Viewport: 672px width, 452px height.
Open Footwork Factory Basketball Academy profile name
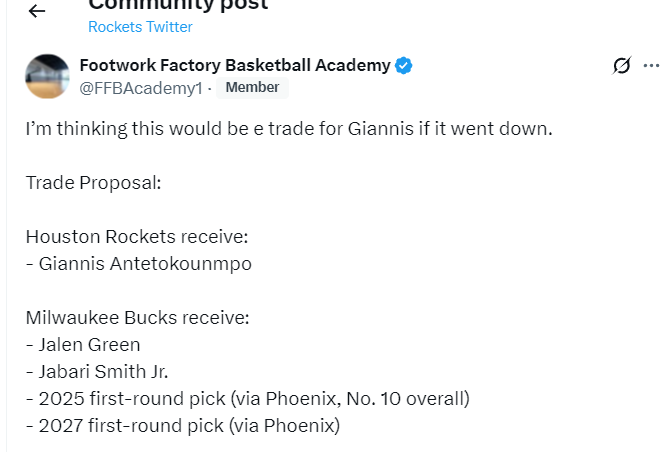(235, 66)
